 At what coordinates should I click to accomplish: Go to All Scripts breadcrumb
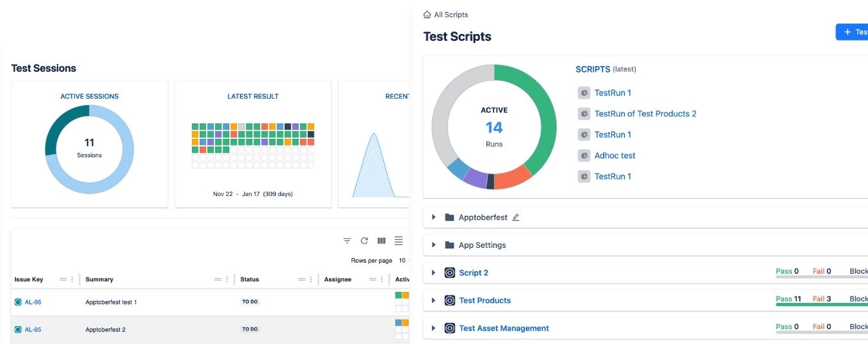[x=451, y=15]
